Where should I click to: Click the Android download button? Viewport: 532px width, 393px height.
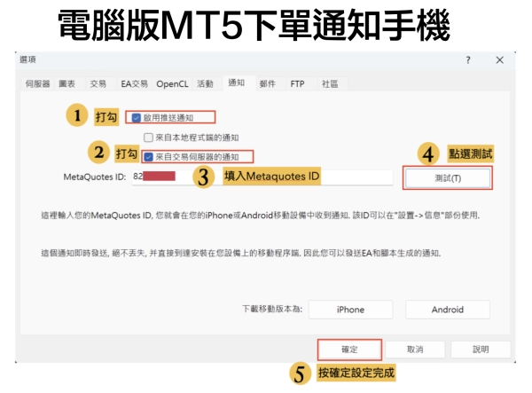tap(447, 310)
